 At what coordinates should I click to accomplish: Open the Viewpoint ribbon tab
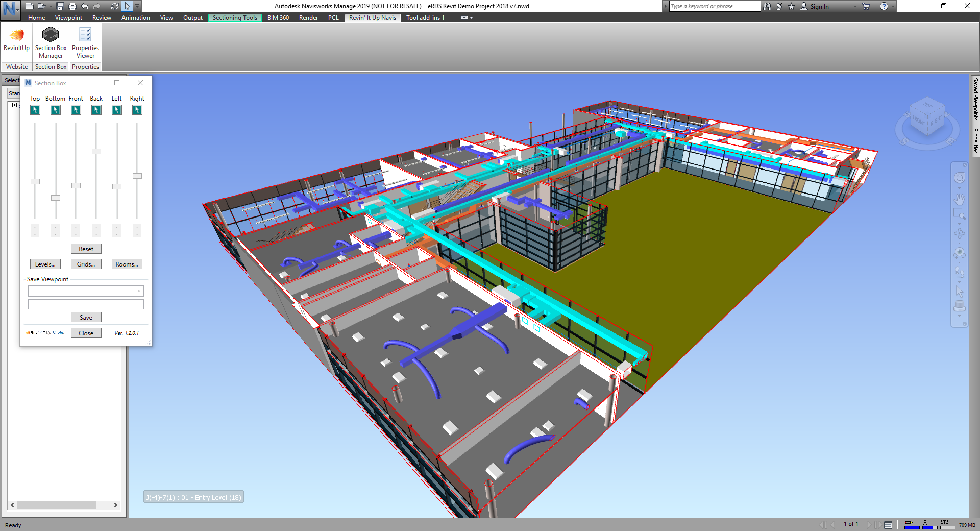(x=68, y=18)
